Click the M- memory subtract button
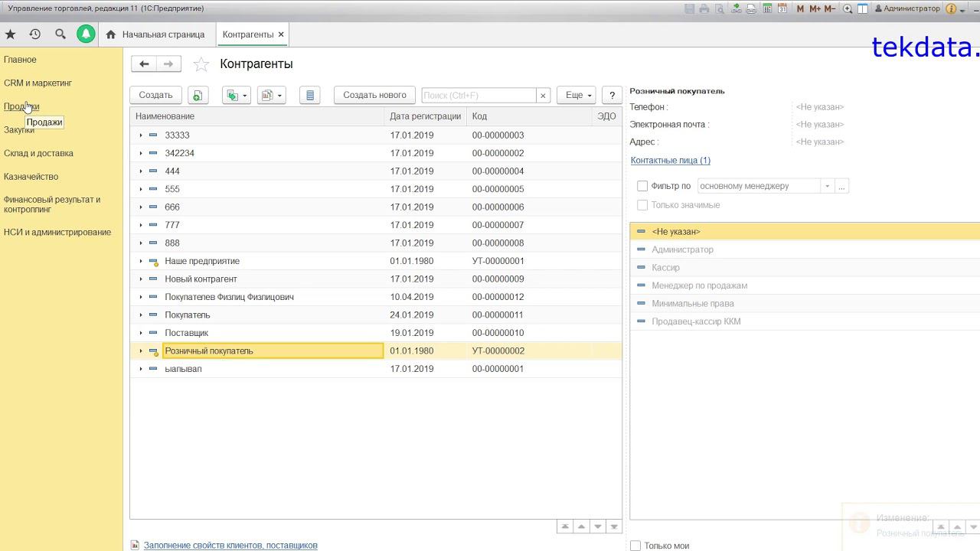The width and height of the screenshot is (980, 551). [x=831, y=9]
